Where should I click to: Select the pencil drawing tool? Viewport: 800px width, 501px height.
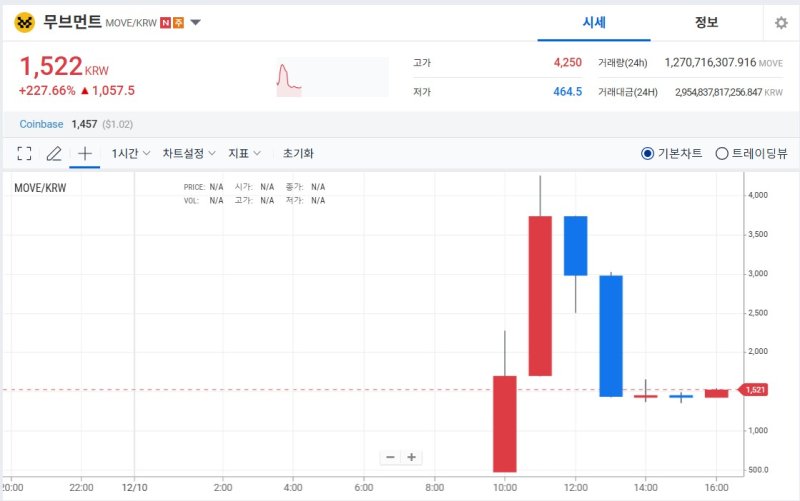pyautogui.click(x=54, y=154)
